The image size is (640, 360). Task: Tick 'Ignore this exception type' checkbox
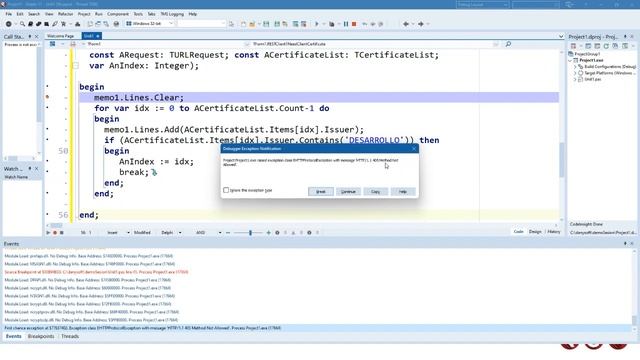tap(226, 190)
